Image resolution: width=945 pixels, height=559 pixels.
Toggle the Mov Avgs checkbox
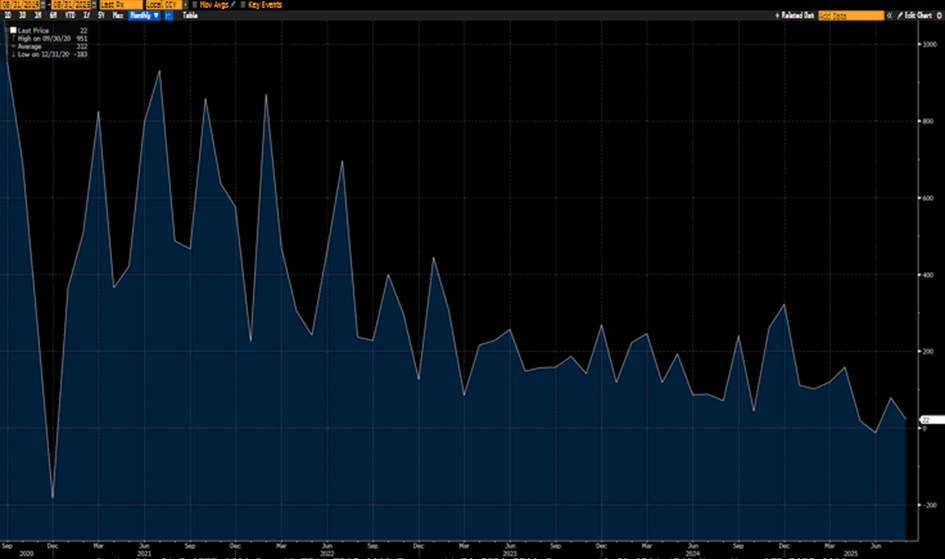click(x=194, y=5)
